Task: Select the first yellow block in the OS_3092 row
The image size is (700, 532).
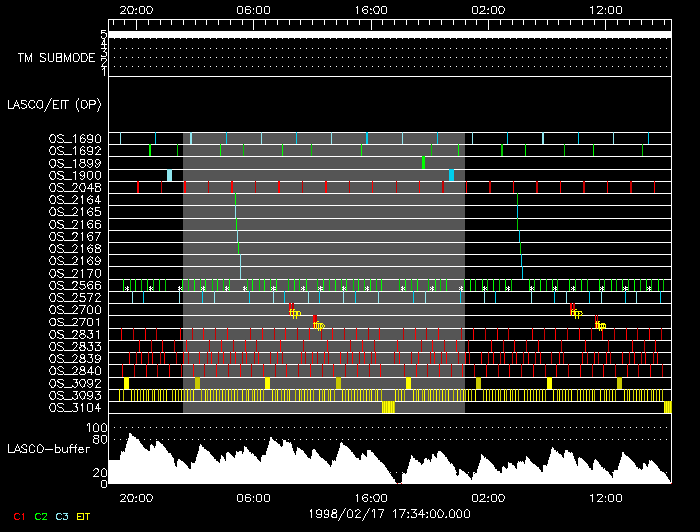Action: [x=126, y=383]
